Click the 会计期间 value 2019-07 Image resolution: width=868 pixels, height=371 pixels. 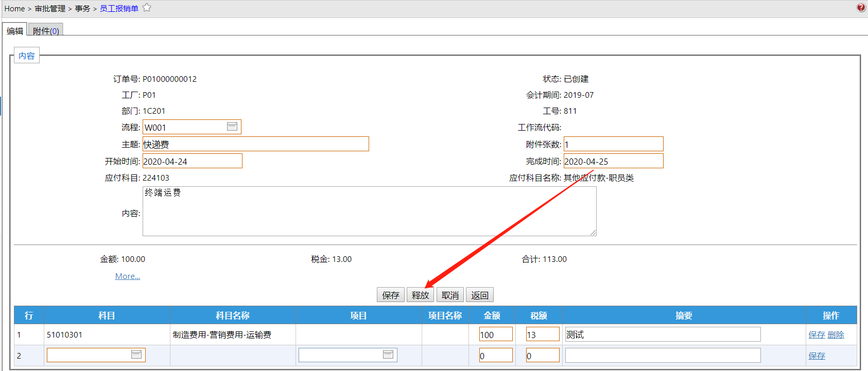(579, 95)
